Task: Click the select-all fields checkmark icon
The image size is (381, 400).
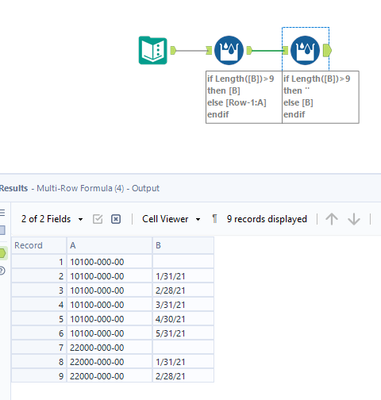Action: pyautogui.click(x=98, y=219)
